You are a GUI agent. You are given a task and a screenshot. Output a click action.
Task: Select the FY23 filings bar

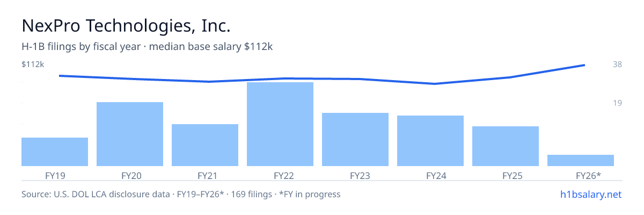(355, 139)
